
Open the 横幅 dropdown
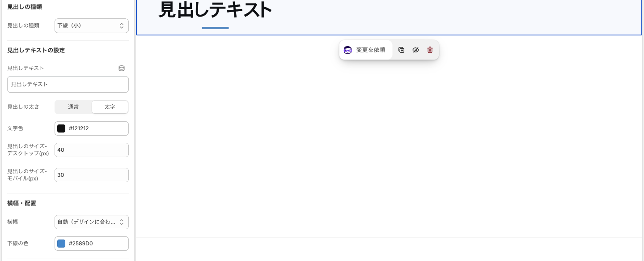point(92,222)
